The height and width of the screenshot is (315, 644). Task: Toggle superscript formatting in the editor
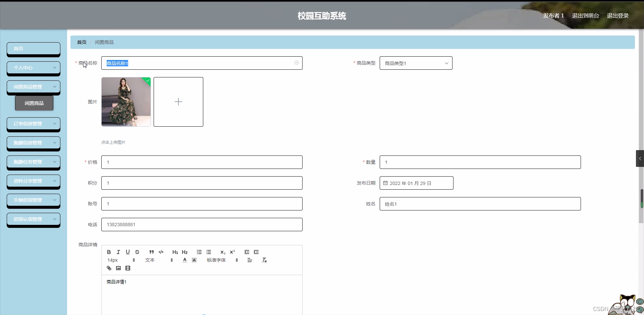click(232, 252)
